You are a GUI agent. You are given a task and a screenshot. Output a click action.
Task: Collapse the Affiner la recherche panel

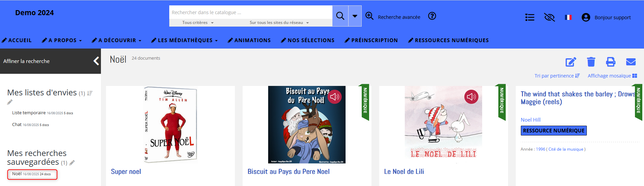pyautogui.click(x=96, y=61)
